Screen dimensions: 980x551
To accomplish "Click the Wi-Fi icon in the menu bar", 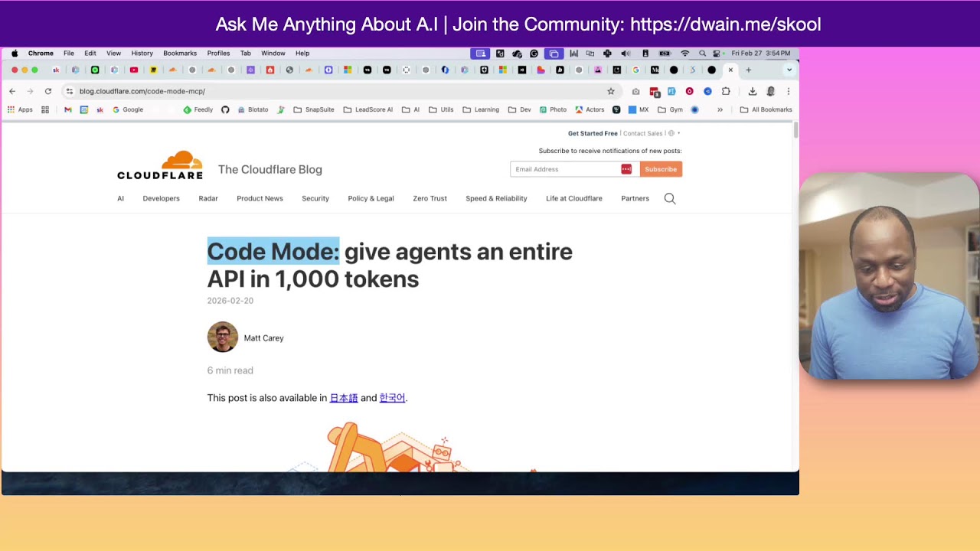I will 684,54.
